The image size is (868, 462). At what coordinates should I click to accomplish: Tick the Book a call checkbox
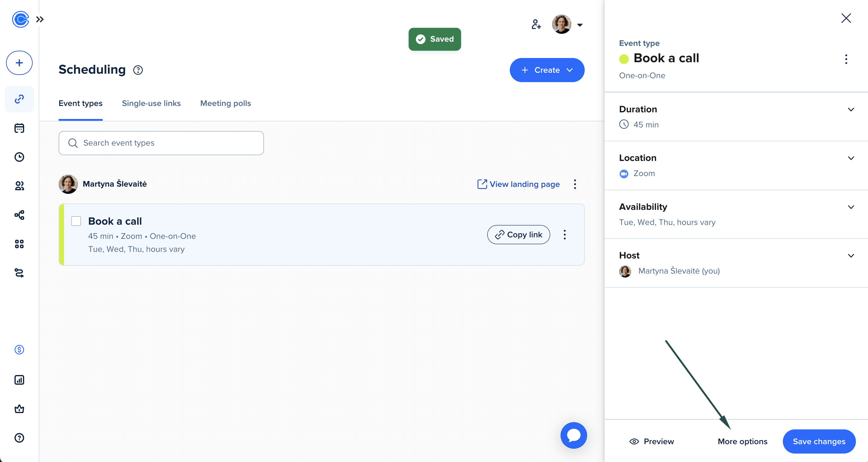click(x=76, y=221)
